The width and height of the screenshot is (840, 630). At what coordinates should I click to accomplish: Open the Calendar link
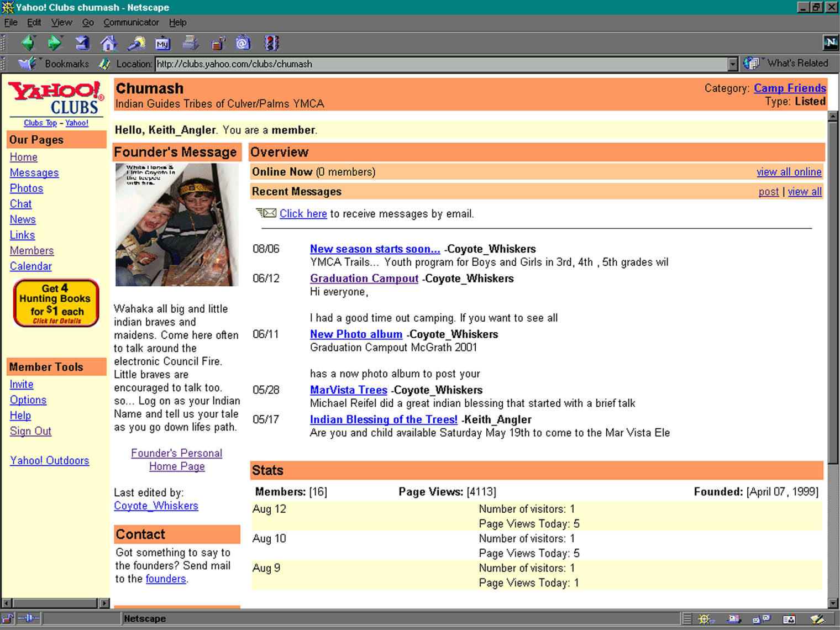(x=31, y=266)
